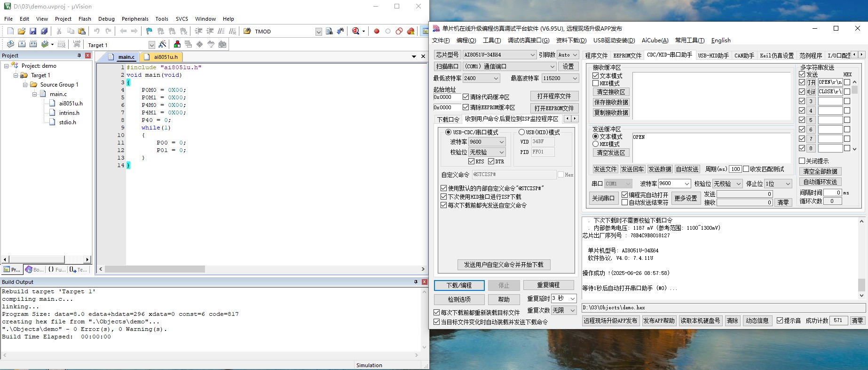Collapse main.c tree node
Viewport: 868px width, 370px height.
35,94
